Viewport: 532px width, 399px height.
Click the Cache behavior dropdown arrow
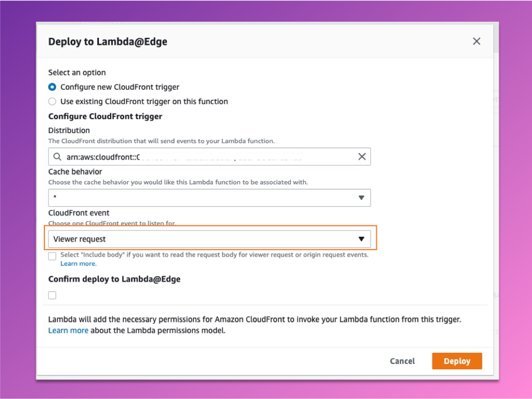tap(361, 198)
